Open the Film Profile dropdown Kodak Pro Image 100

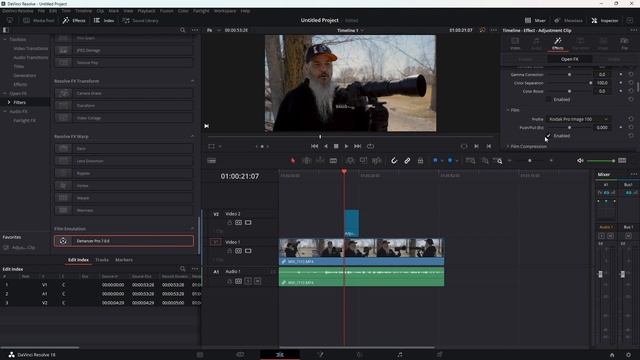tap(578, 119)
